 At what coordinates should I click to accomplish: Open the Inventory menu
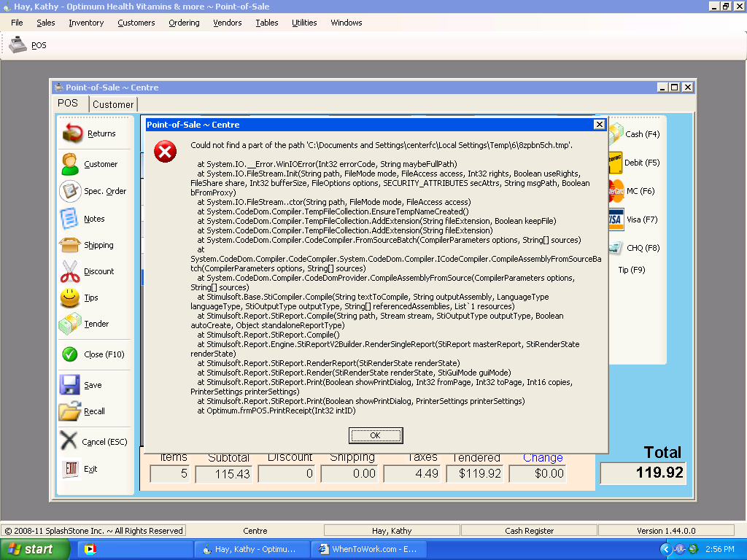click(86, 23)
